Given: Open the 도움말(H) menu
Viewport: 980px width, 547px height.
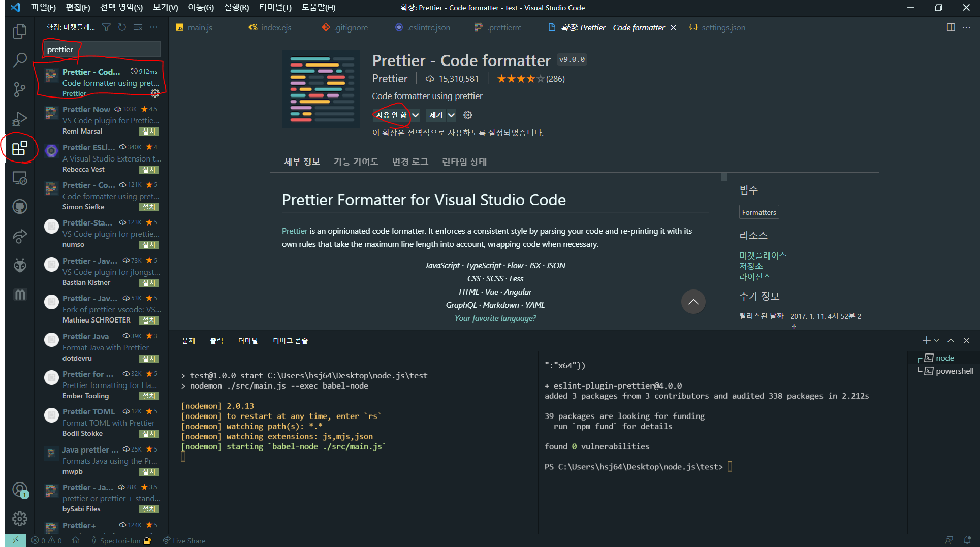Looking at the screenshot, I should click(319, 8).
